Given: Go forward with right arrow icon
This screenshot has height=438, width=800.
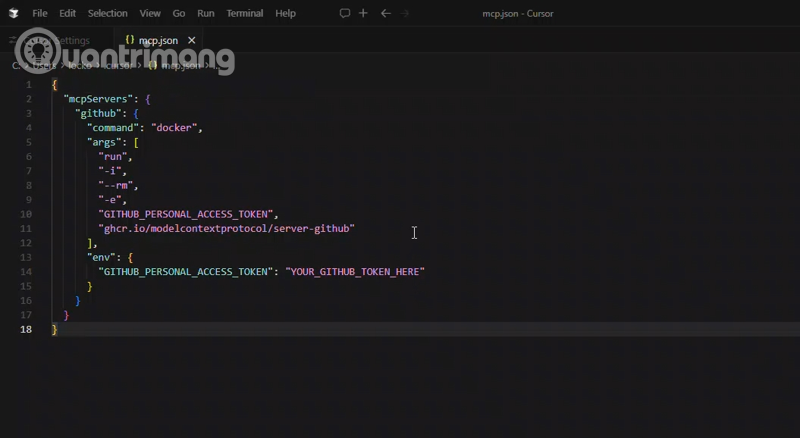Looking at the screenshot, I should click(405, 13).
